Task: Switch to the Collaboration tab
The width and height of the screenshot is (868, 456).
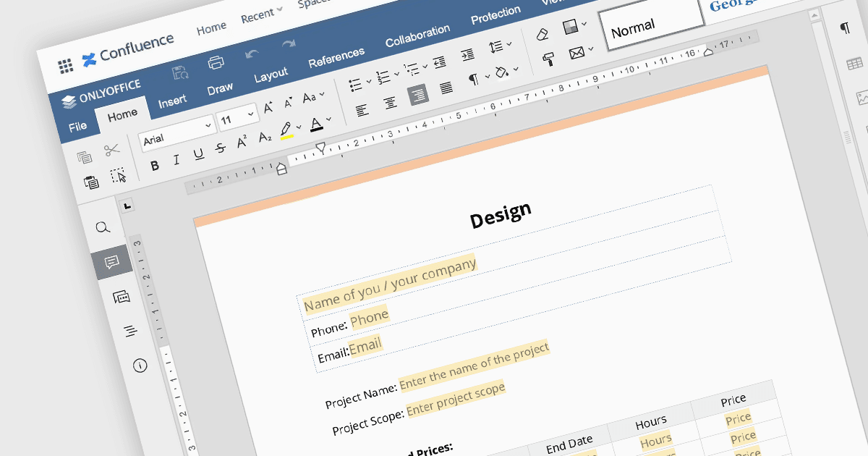Action: (417, 36)
